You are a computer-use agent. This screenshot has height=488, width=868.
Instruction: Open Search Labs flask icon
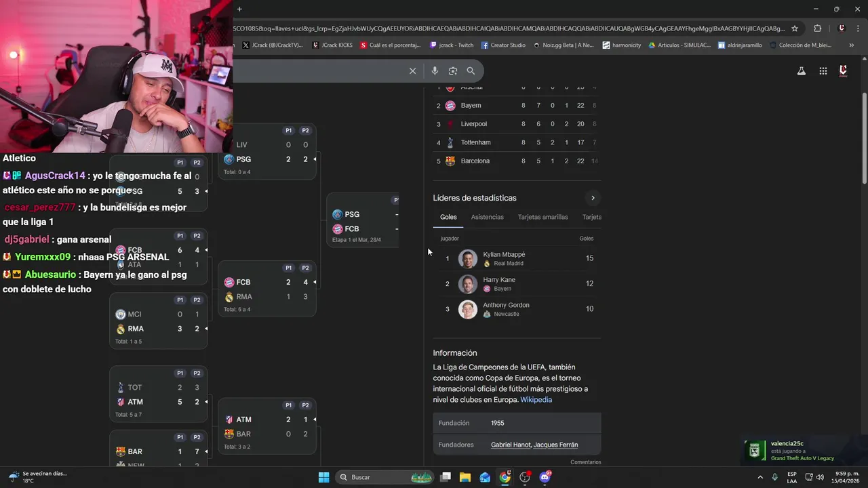click(801, 70)
